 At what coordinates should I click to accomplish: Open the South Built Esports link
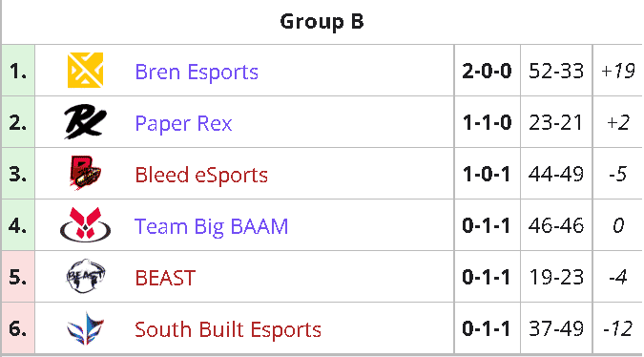(228, 329)
